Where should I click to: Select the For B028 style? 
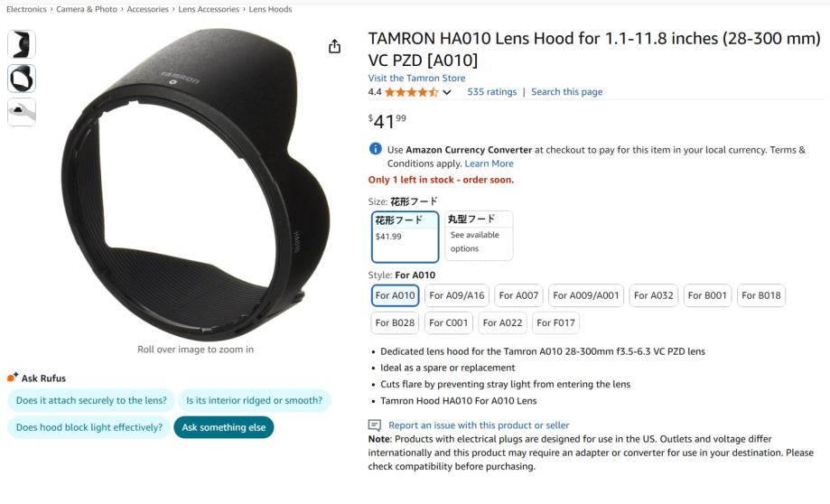pyautogui.click(x=395, y=323)
